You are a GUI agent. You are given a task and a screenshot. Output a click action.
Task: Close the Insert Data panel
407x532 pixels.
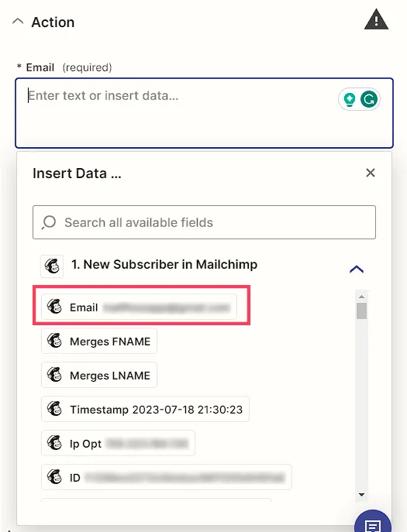tap(371, 173)
